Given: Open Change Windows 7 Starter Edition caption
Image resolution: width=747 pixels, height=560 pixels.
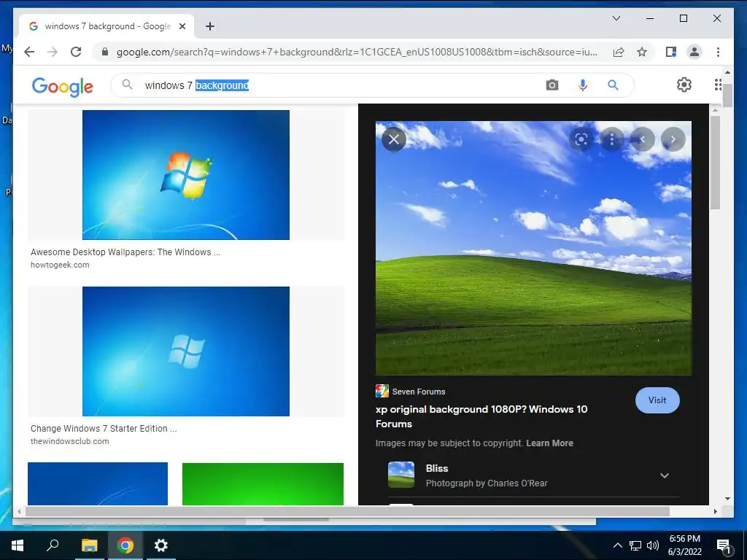Looking at the screenshot, I should tap(104, 428).
